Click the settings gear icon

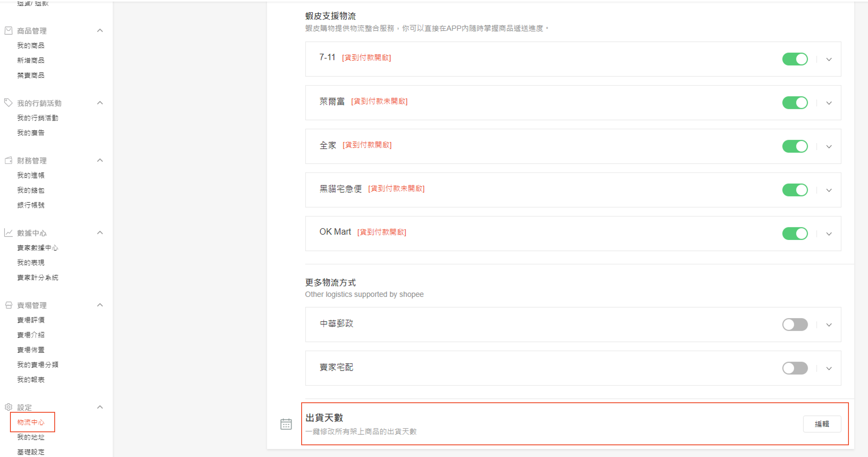click(8, 407)
